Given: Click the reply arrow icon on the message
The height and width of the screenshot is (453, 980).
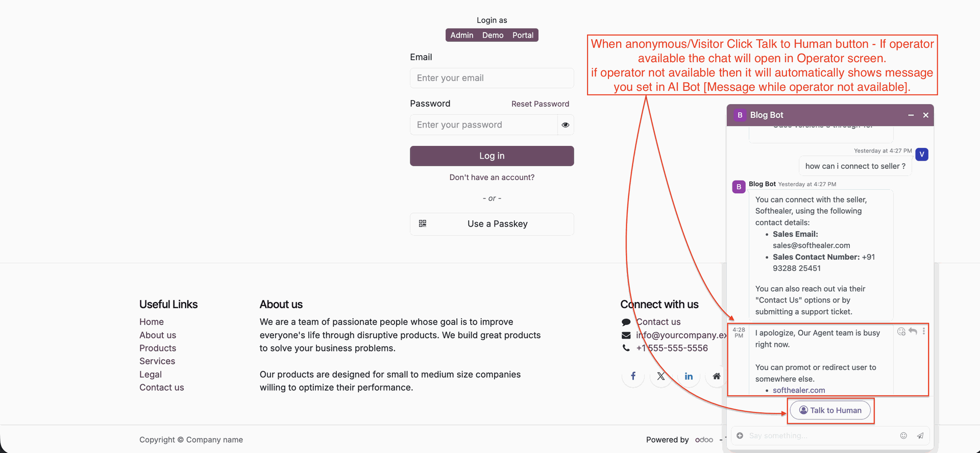Looking at the screenshot, I should point(913,332).
